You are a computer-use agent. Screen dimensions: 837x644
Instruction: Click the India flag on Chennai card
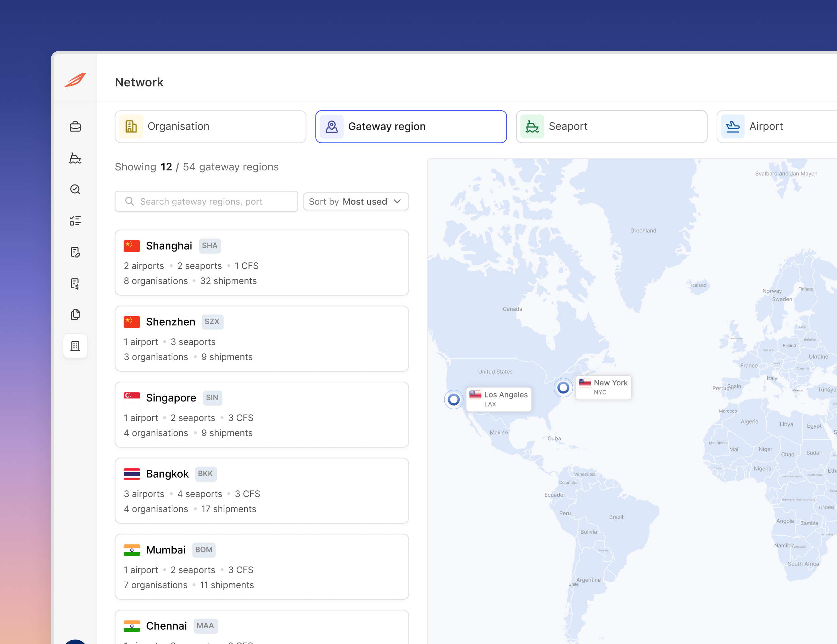point(132,626)
